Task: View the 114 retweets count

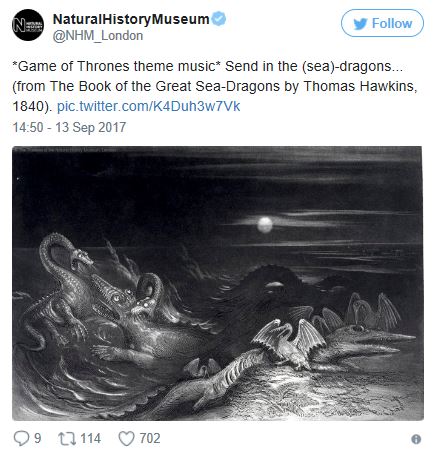Action: pos(90,438)
